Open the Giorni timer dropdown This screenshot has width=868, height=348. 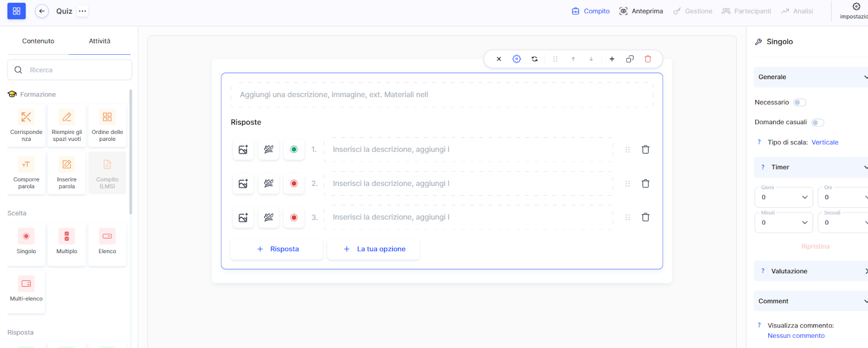783,197
